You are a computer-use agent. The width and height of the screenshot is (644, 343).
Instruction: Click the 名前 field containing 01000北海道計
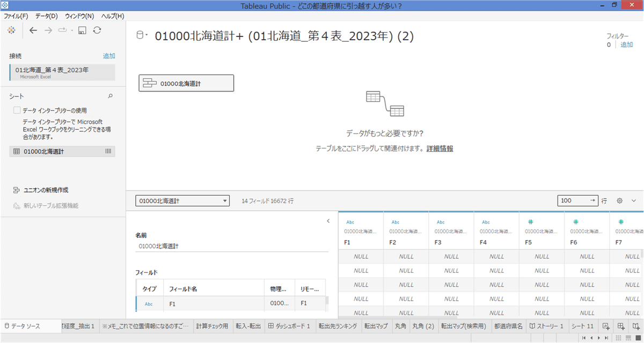pyautogui.click(x=232, y=246)
